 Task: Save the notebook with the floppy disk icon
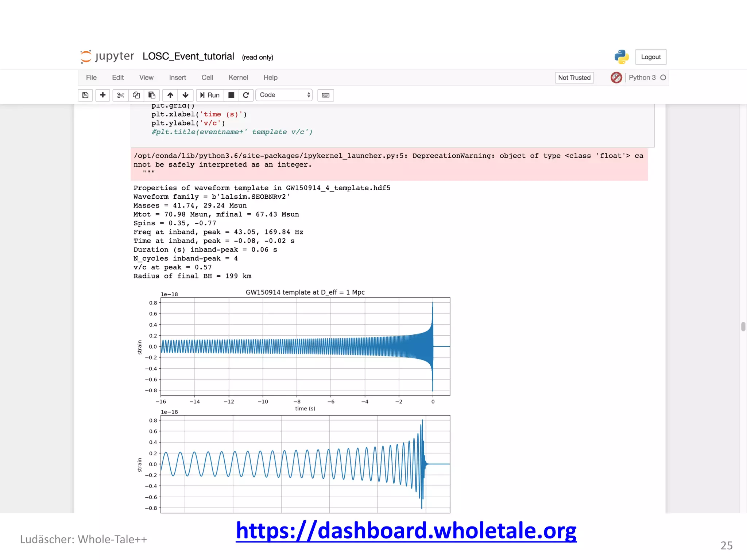(x=85, y=95)
